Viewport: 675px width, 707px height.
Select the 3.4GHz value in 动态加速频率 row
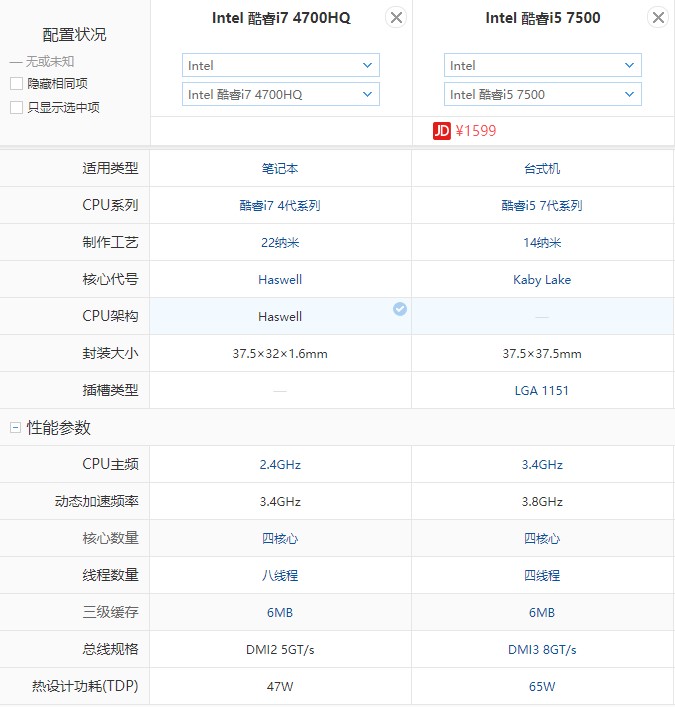280,501
